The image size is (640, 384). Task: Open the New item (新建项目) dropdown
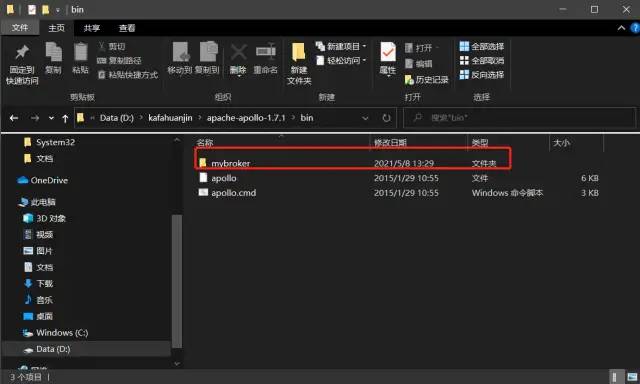341,47
